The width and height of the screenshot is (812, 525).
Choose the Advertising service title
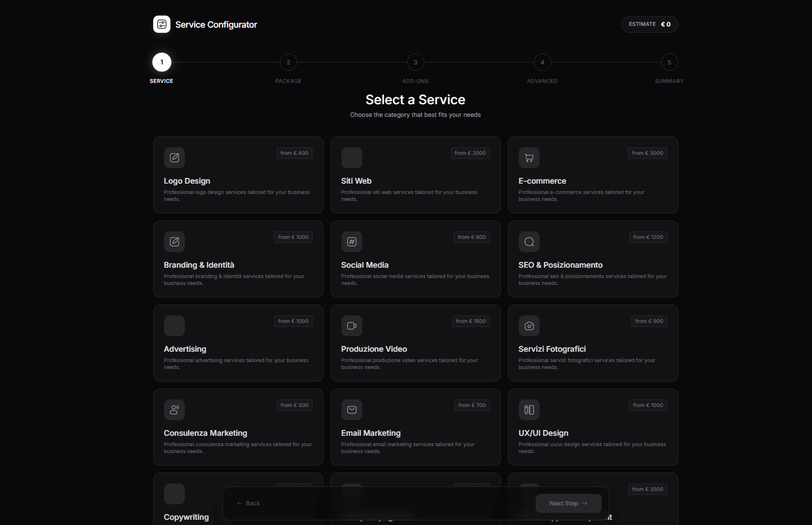(185, 349)
